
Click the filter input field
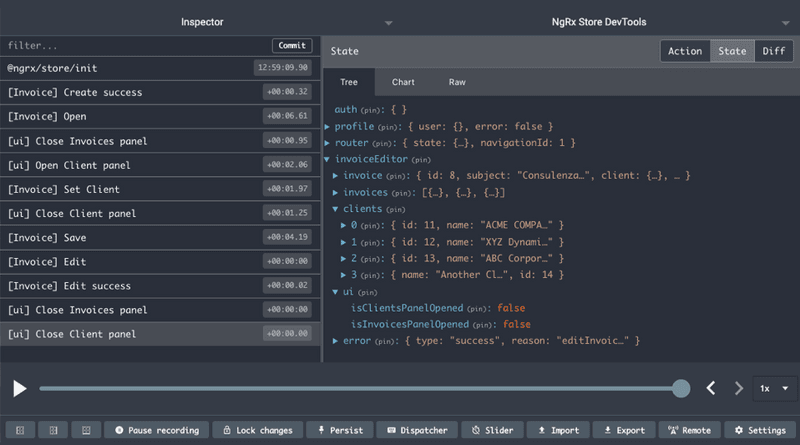tap(137, 45)
